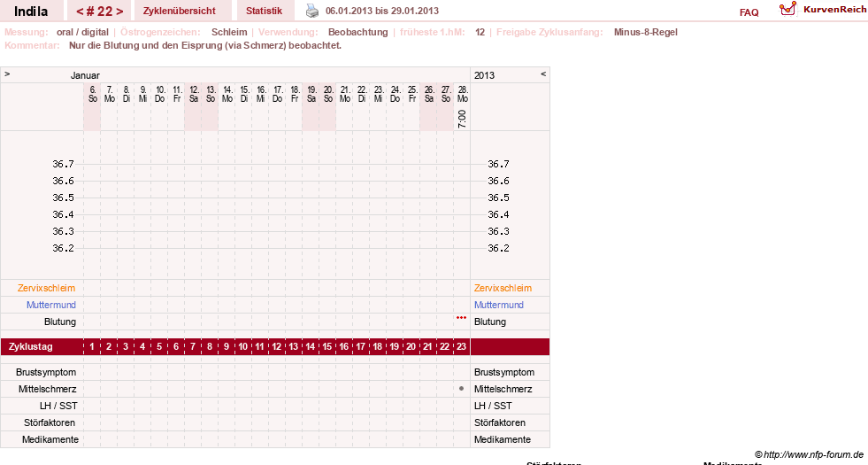Click the Beobachtung usage value
Image resolution: width=868 pixels, height=465 pixels.
click(358, 32)
